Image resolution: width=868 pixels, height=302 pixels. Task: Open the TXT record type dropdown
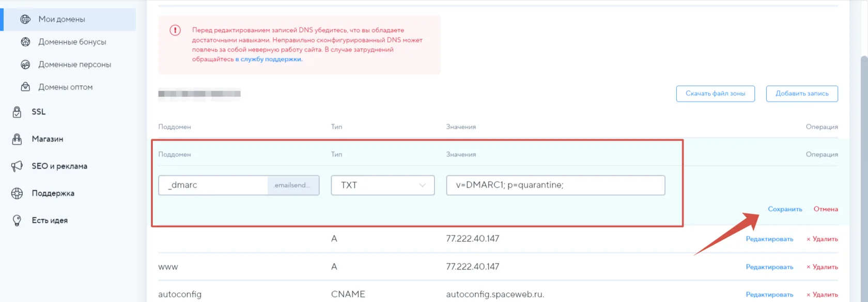coord(383,185)
